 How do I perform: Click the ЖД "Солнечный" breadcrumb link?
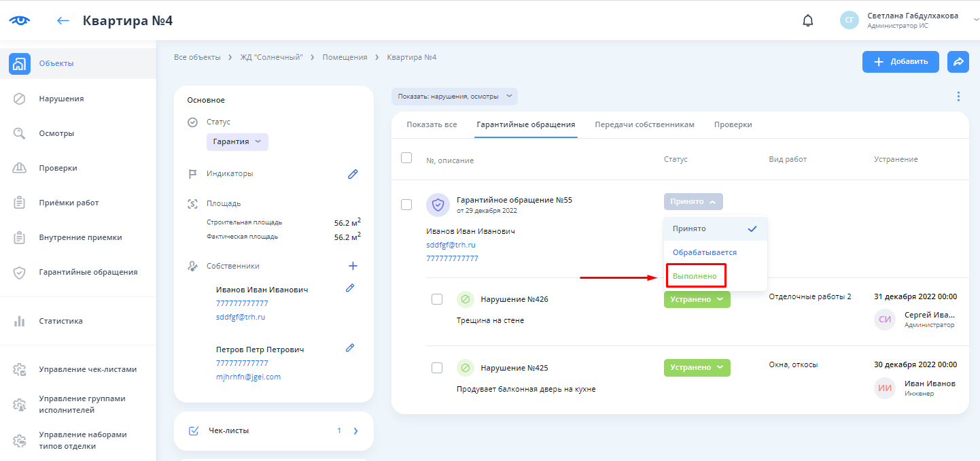pos(271,57)
